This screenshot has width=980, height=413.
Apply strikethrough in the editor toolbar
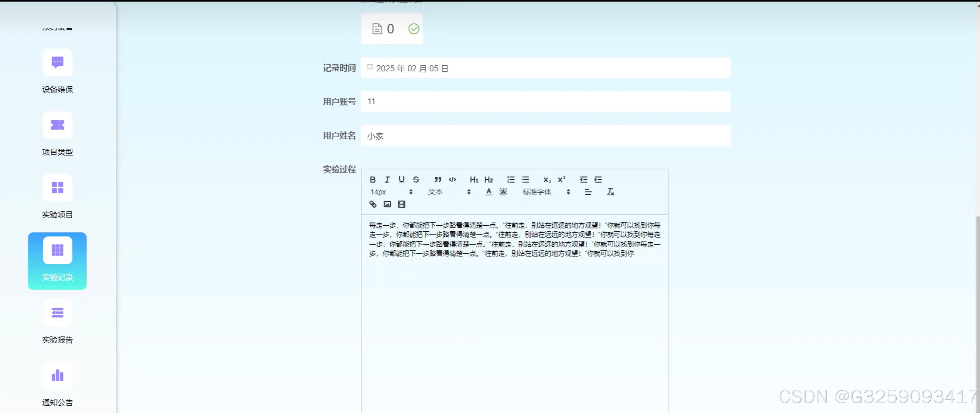pos(416,179)
